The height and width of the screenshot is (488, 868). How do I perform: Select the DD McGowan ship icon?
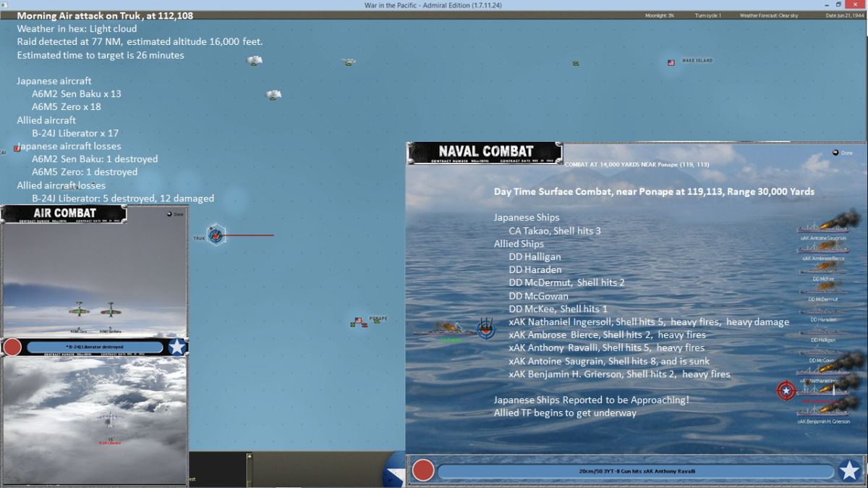tap(823, 350)
